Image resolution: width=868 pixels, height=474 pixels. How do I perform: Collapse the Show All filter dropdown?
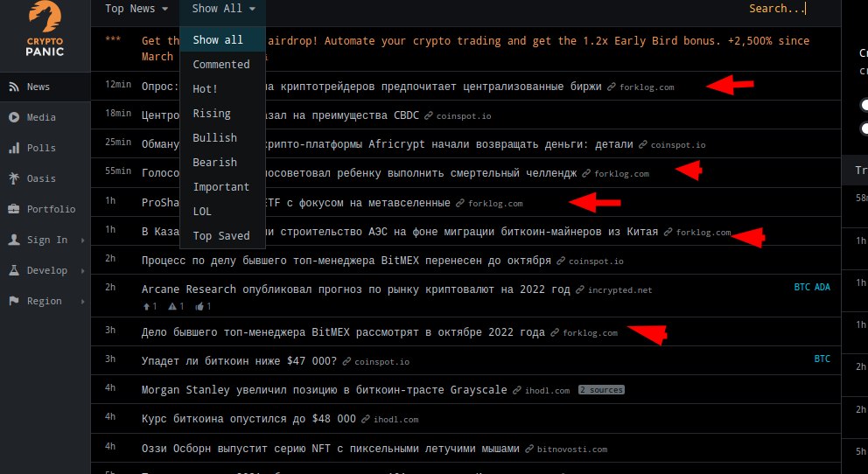(223, 9)
